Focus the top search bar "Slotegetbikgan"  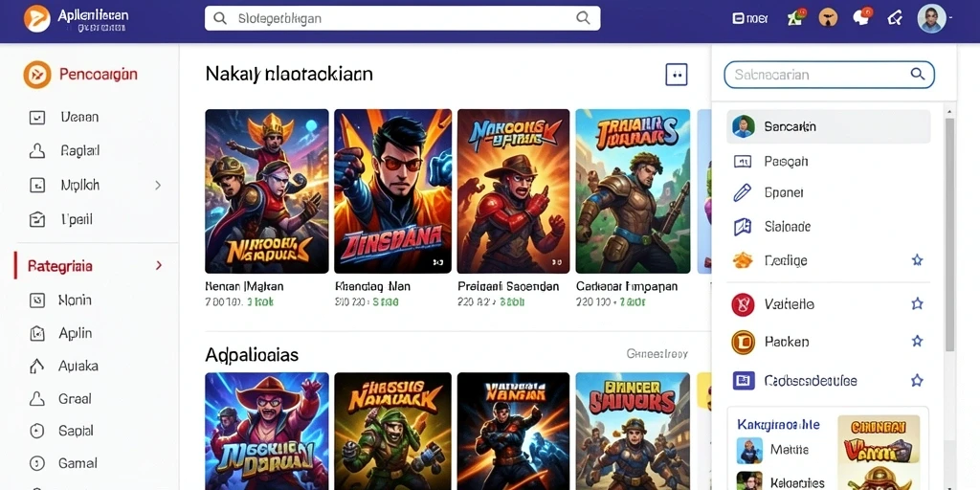tap(403, 18)
